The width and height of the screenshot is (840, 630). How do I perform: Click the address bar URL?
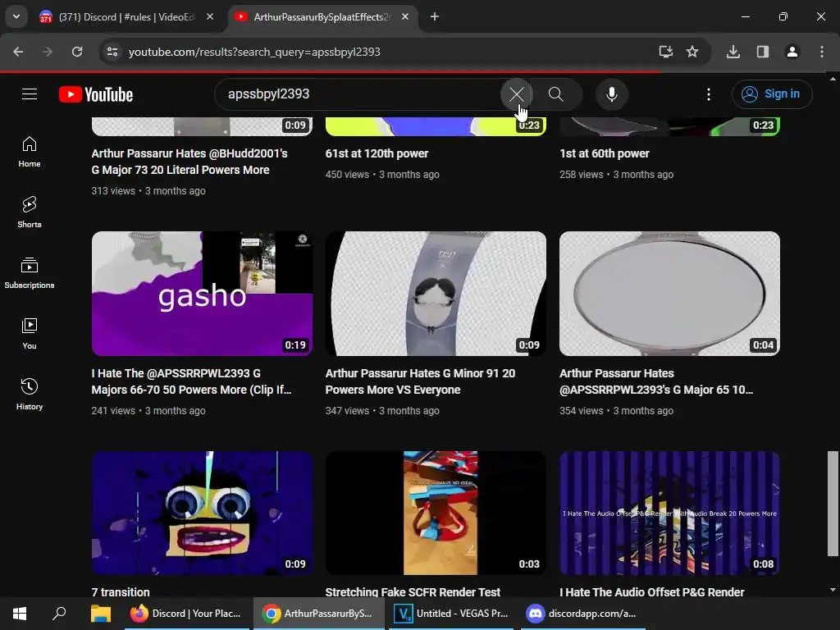(254, 52)
